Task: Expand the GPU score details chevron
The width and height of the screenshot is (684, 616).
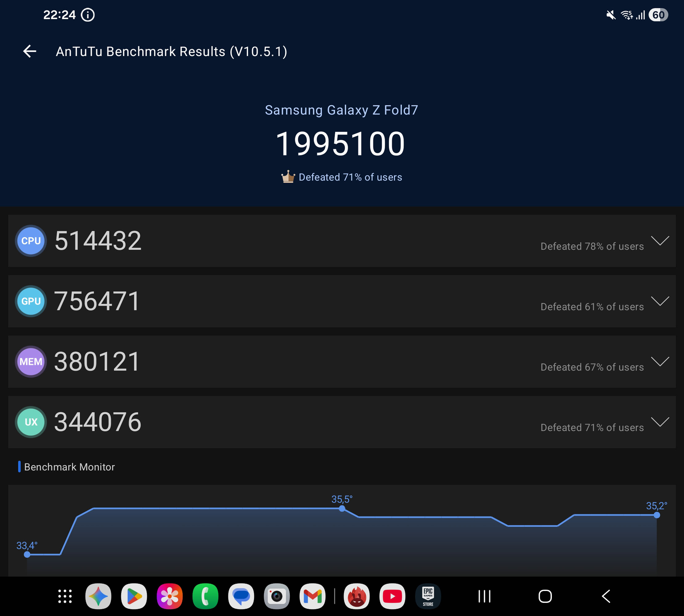Action: point(660,301)
